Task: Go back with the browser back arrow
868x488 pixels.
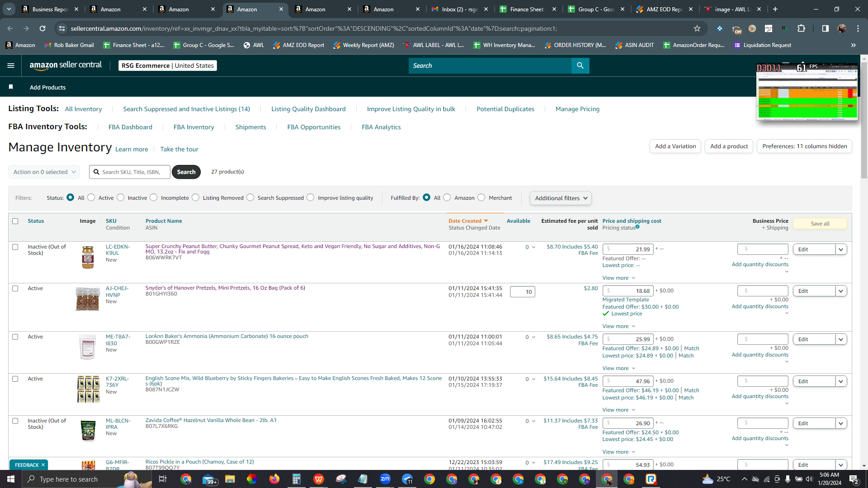Action: click(10, 28)
